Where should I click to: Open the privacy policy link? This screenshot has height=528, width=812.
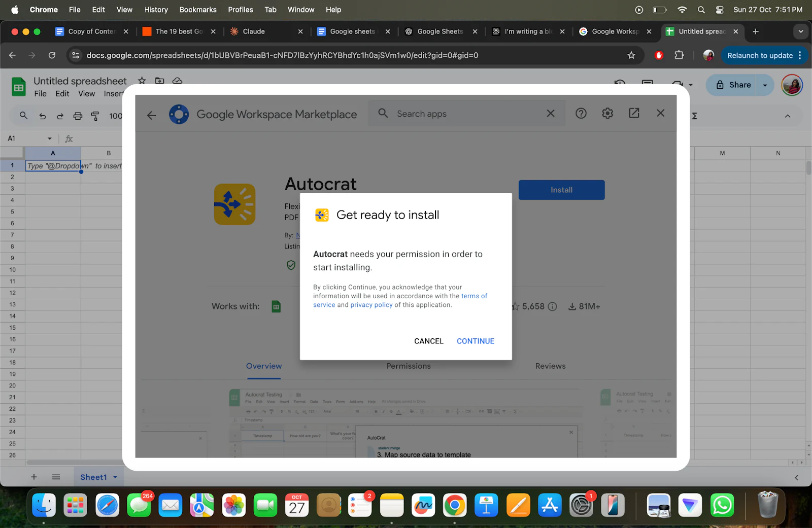[371, 305]
